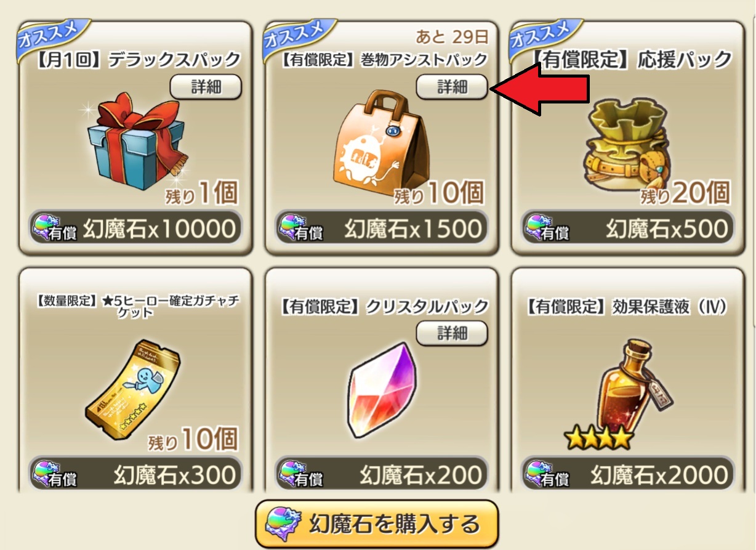Click gem icon in 幻魔石を購入する button
This screenshot has height=550, width=756.
click(x=282, y=524)
